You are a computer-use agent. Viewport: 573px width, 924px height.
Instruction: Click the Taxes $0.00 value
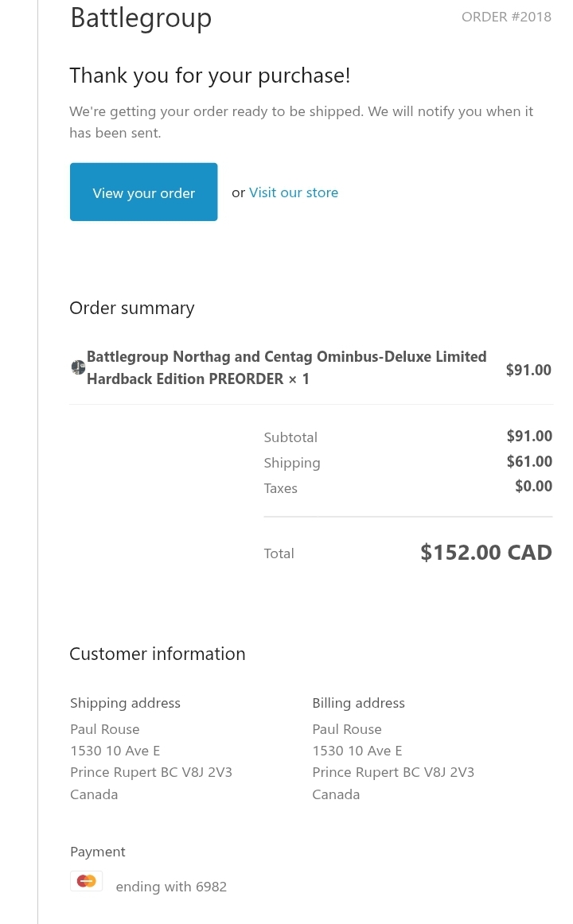(533, 487)
